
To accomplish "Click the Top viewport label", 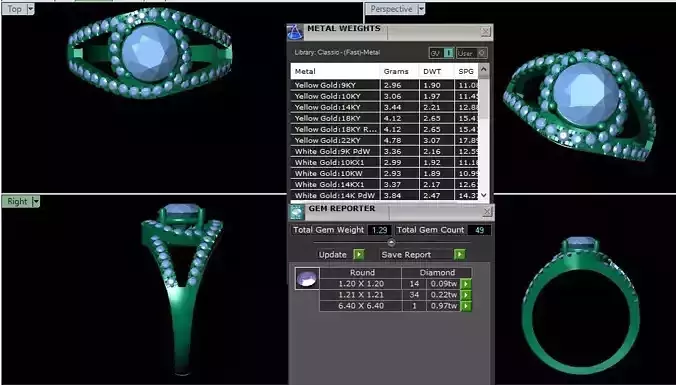I will point(14,9).
